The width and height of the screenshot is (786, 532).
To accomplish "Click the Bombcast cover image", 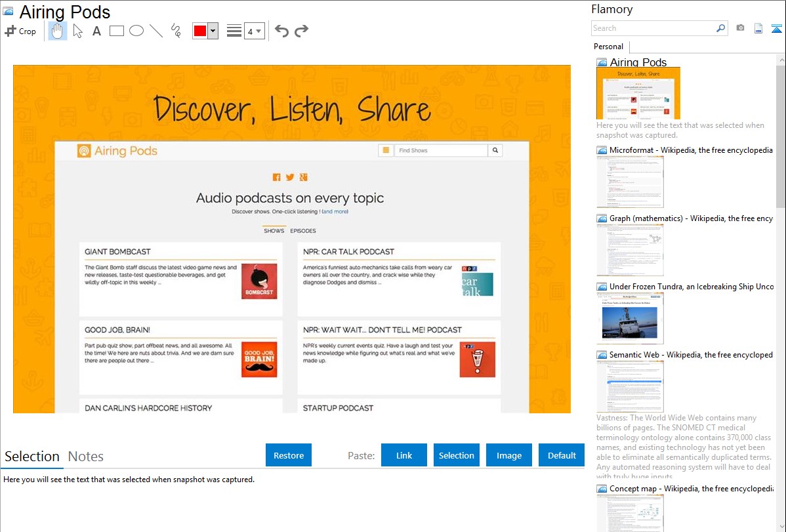I will 259,281.
